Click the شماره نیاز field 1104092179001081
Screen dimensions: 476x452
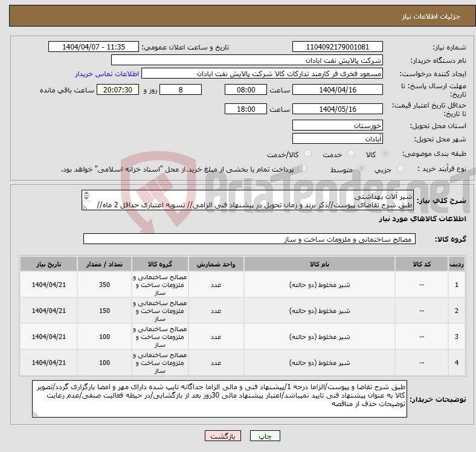coord(337,47)
